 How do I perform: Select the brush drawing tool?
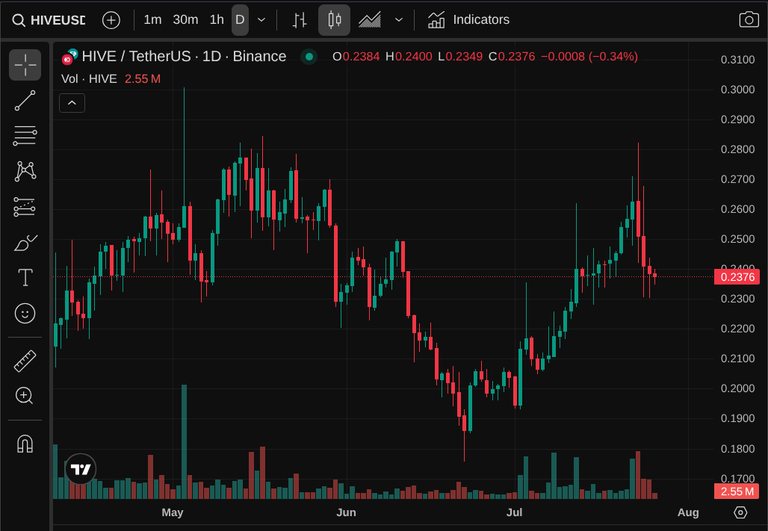(x=25, y=242)
